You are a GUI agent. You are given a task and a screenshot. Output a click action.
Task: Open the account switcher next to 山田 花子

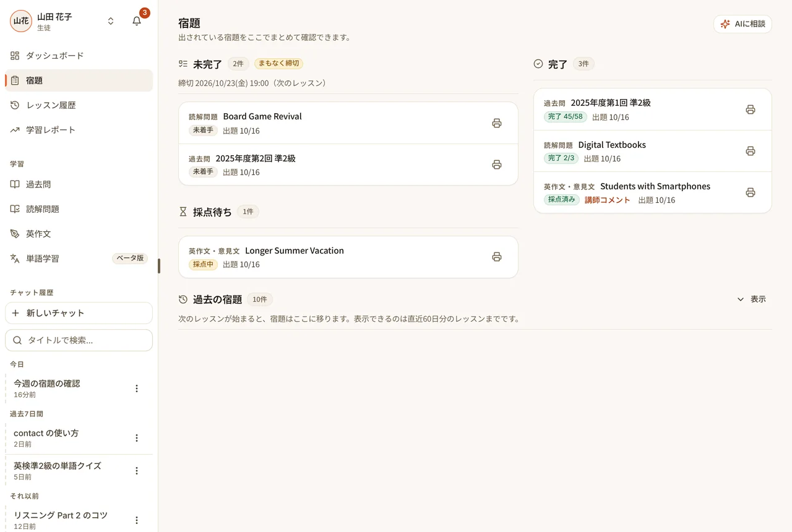111,21
